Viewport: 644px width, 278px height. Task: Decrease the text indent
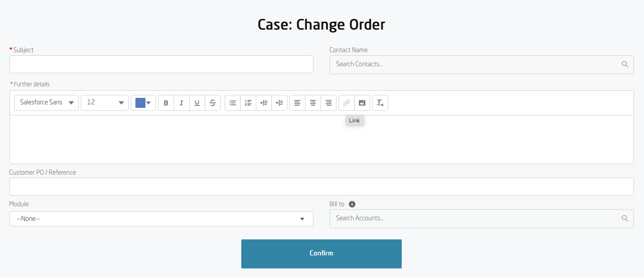tap(279, 103)
